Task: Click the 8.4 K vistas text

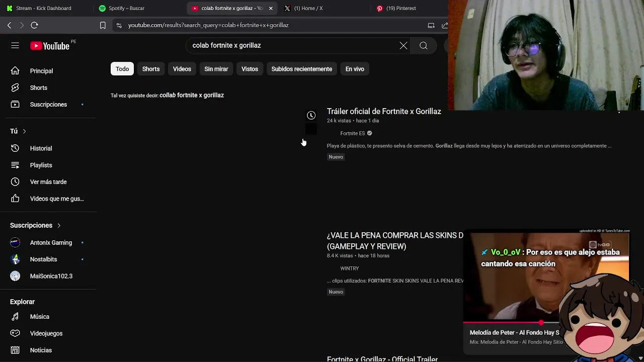Action: (340, 255)
